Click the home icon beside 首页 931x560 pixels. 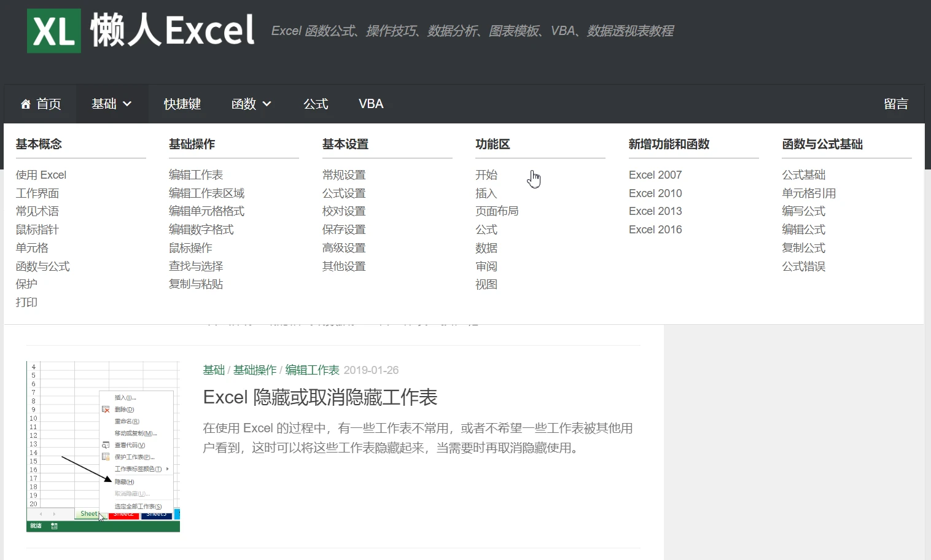(x=26, y=104)
